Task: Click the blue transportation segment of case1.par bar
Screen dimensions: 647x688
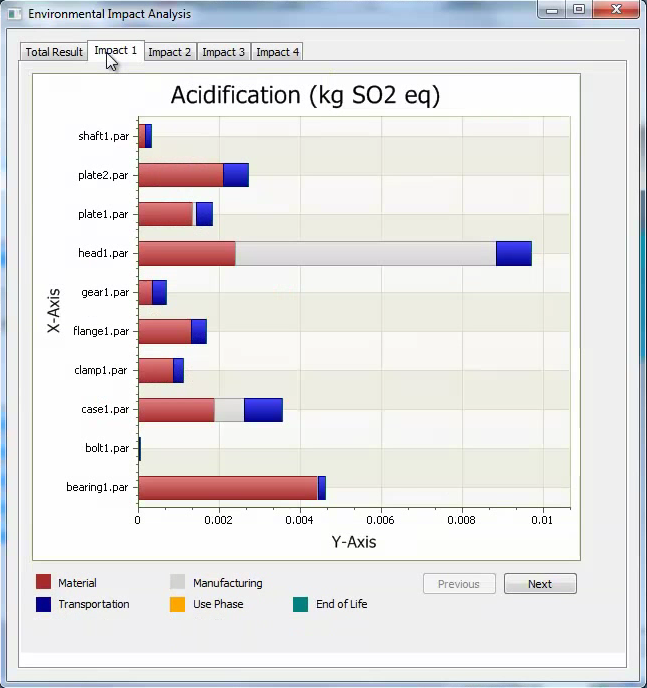Action: [x=263, y=410]
